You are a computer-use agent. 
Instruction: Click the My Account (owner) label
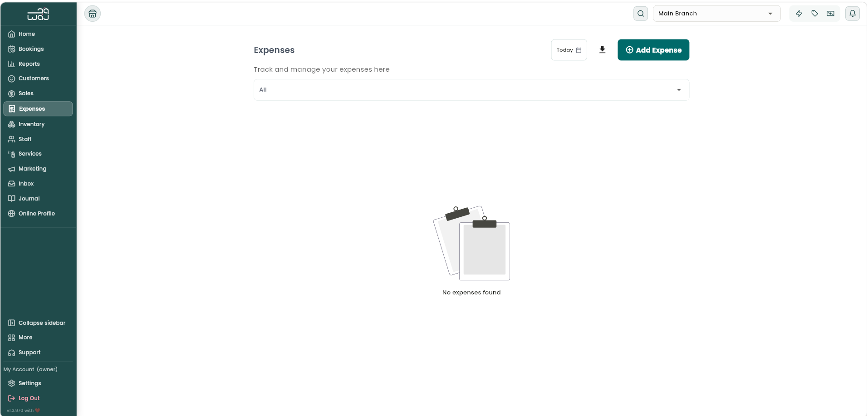[30, 369]
